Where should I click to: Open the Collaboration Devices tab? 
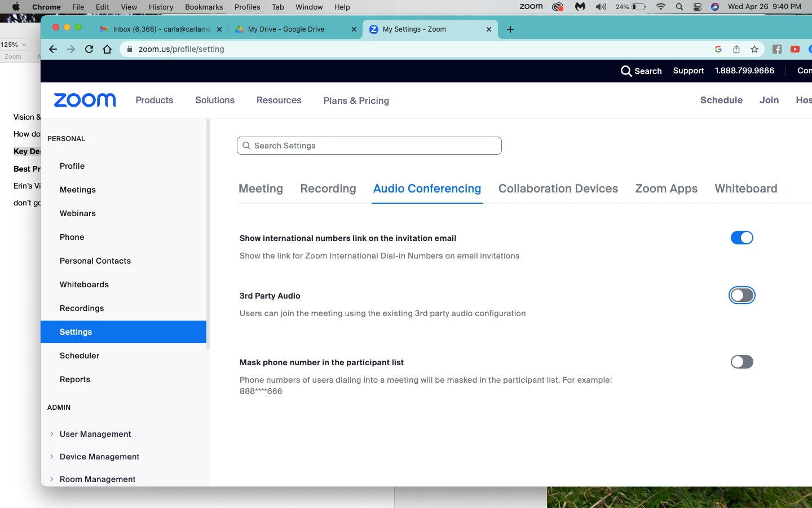(558, 189)
